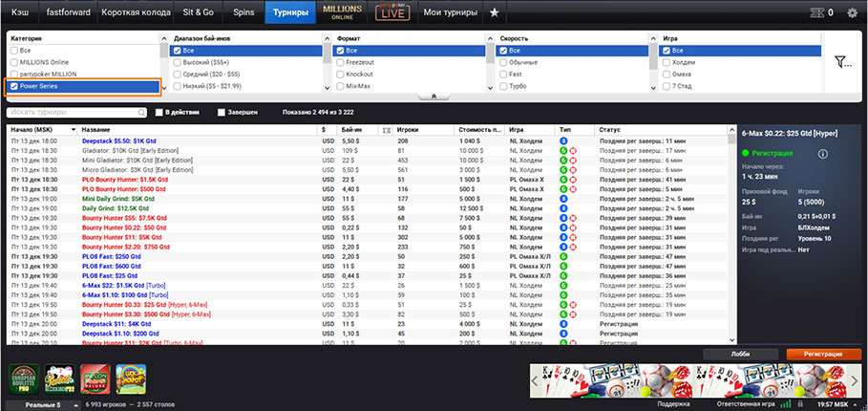Click the blue type icon in the Daily Grind $12.5K row
868x411 pixels.
coord(563,208)
